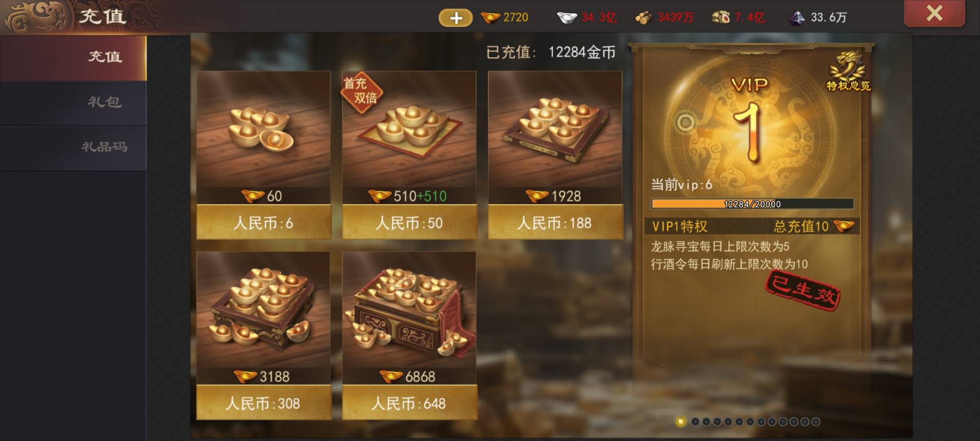
Task: Click the silver ingot currency icon
Action: (567, 18)
